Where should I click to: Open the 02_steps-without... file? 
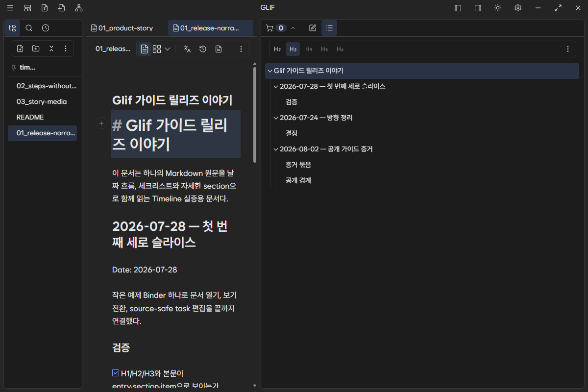43,86
